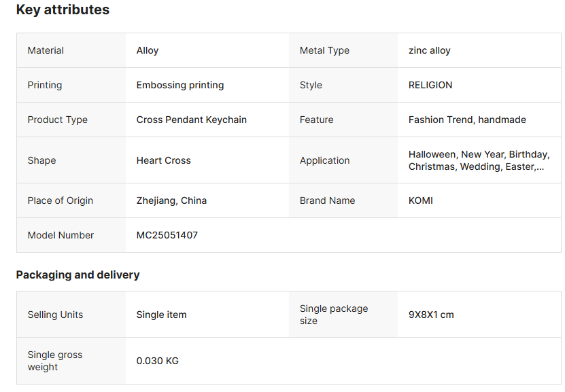The width and height of the screenshot is (565, 392).
Task: Click the Embossing printing value
Action: [x=180, y=85]
